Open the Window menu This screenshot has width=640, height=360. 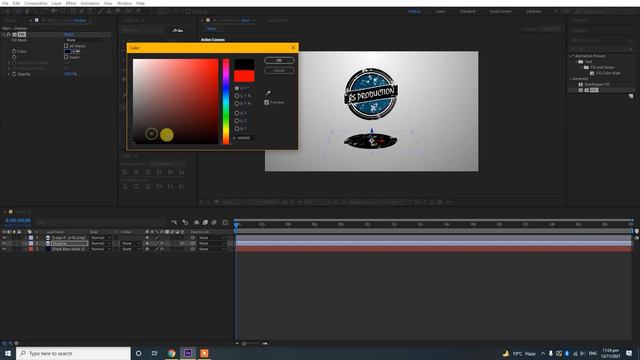pos(124,3)
